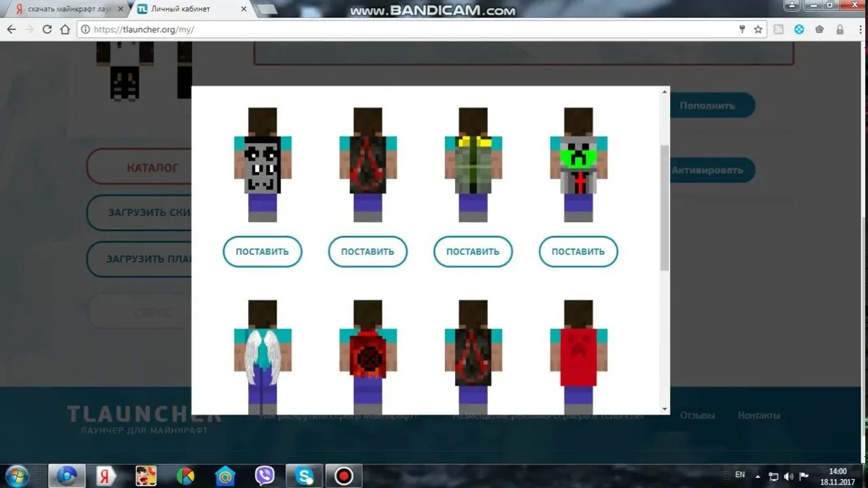
Task: Open Skype from the taskbar
Action: (x=304, y=476)
